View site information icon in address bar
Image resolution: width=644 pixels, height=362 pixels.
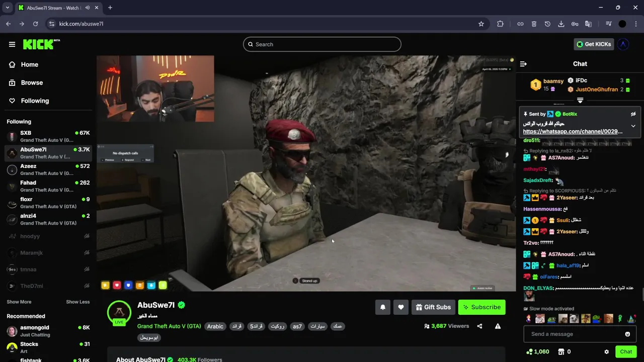tap(51, 24)
